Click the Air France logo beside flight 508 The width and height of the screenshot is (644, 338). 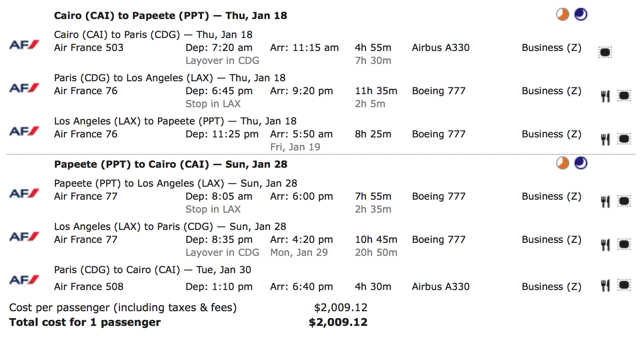click(24, 280)
